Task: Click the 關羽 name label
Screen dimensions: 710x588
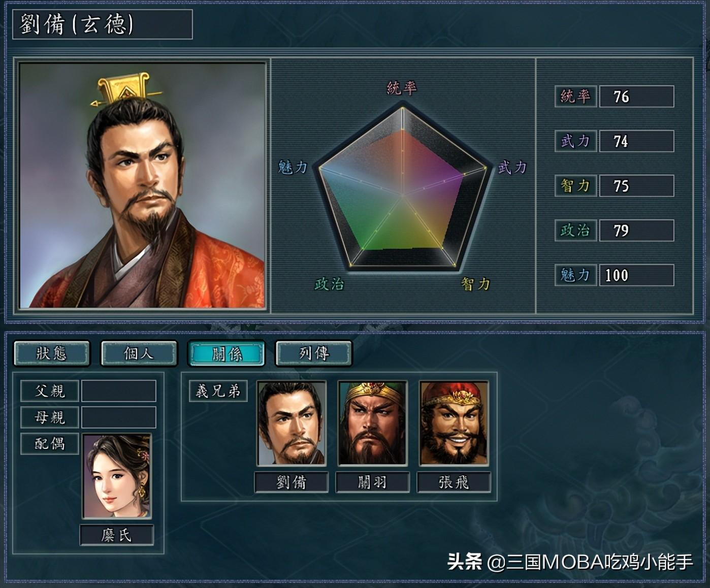Action: [x=372, y=482]
